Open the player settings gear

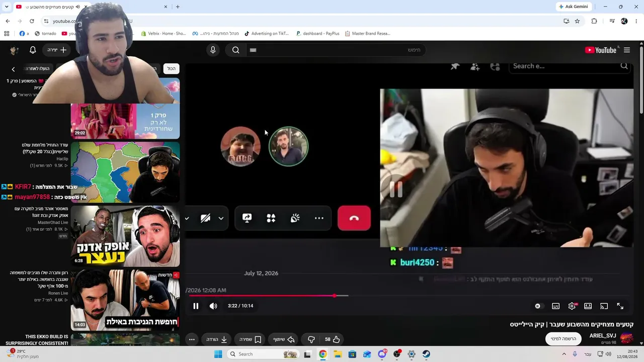click(x=572, y=306)
